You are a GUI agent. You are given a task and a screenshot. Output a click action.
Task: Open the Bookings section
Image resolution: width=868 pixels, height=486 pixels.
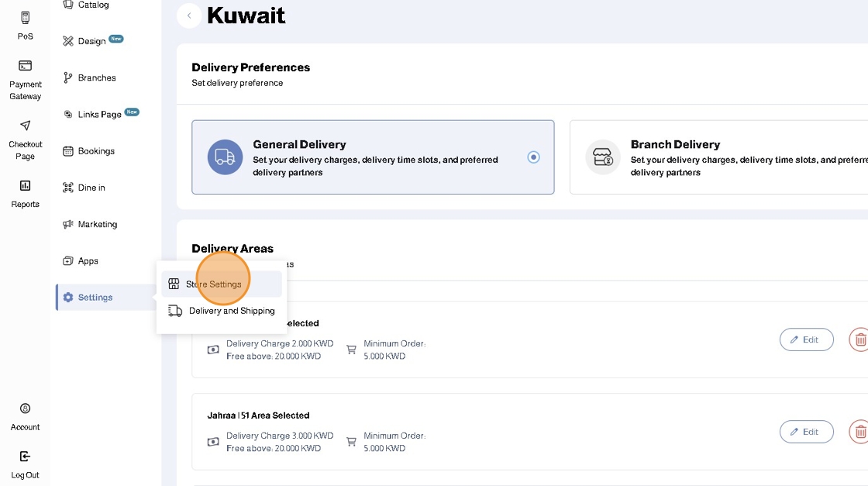95,151
